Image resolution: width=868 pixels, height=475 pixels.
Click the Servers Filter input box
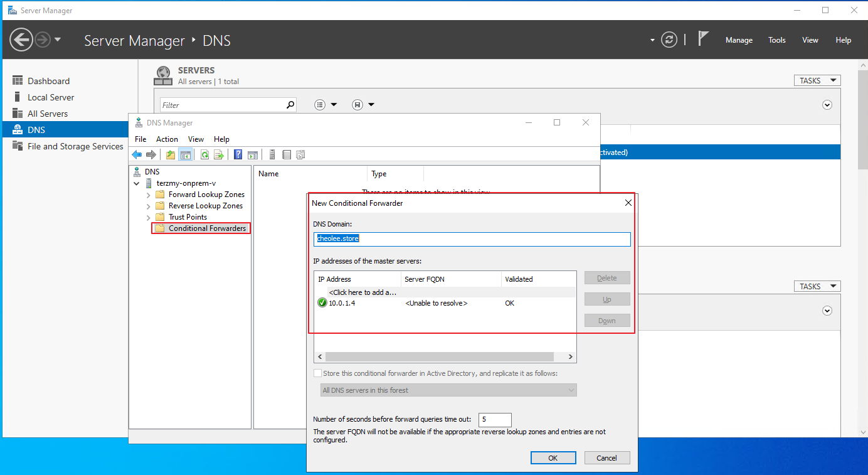223,105
